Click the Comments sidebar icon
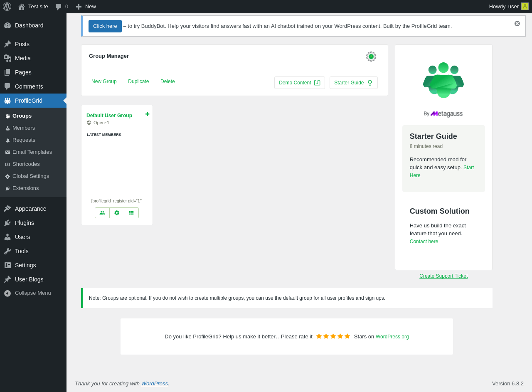The height and width of the screenshot is (392, 532). click(7, 86)
